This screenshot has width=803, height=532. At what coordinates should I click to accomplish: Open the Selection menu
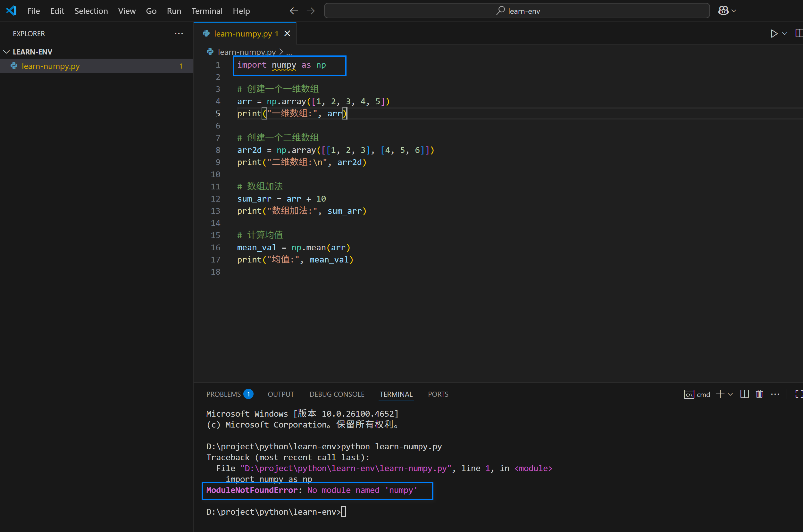[x=91, y=11]
